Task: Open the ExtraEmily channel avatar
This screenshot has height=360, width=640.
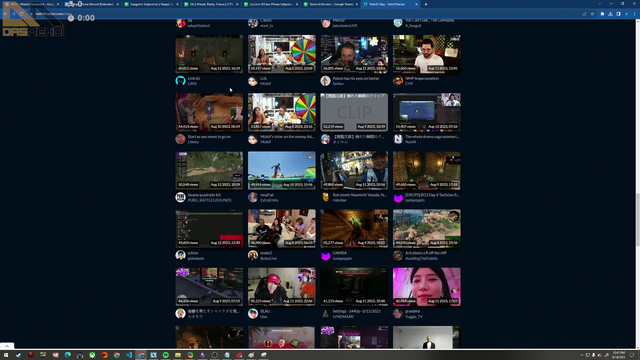Action: pos(253,198)
